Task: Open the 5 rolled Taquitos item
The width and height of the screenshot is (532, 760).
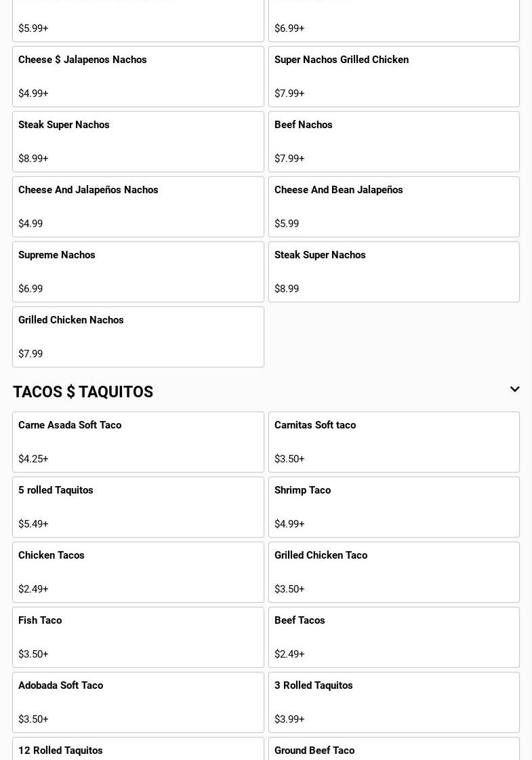Action: pos(138,507)
